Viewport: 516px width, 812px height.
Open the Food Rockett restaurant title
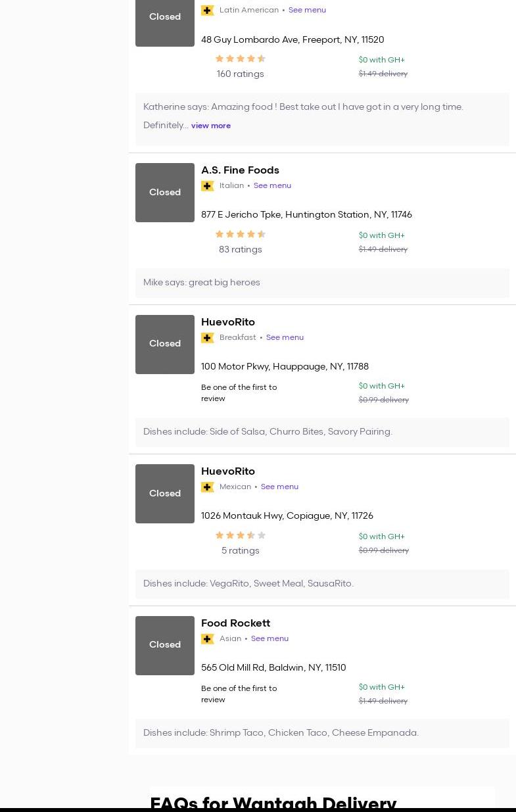(235, 623)
